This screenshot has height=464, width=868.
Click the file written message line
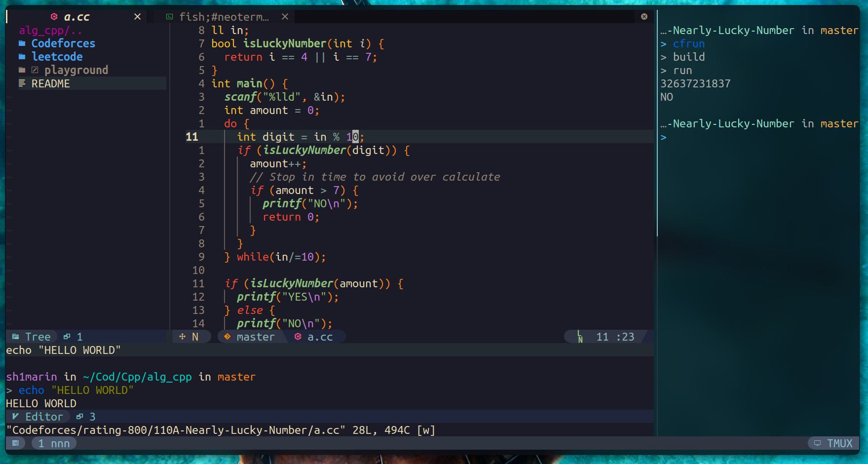click(221, 430)
